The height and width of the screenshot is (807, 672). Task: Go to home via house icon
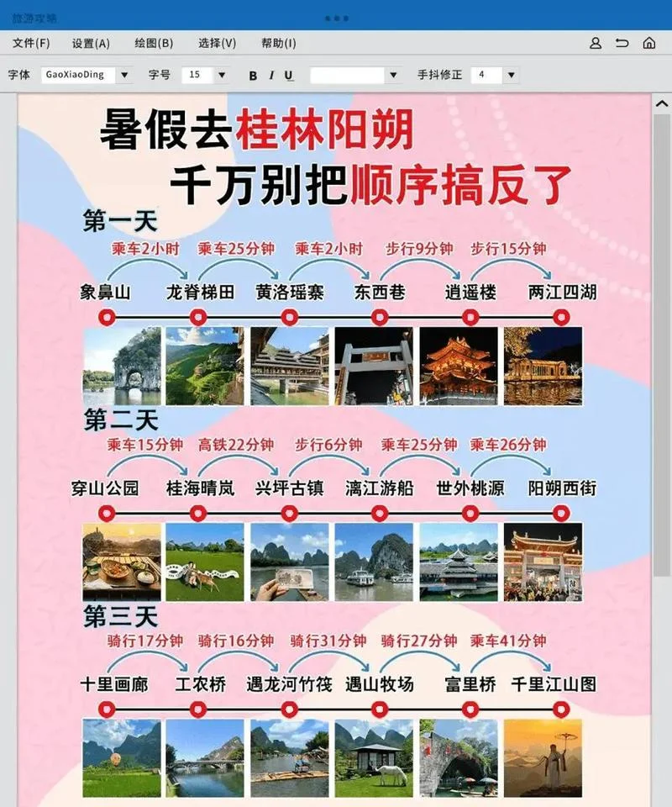pos(649,43)
